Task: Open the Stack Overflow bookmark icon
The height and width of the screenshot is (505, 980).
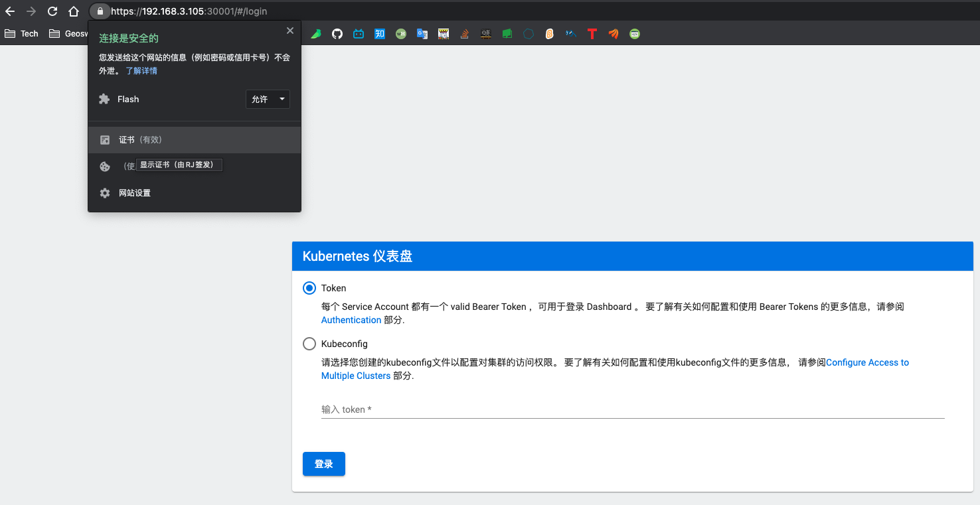Action: 465,34
